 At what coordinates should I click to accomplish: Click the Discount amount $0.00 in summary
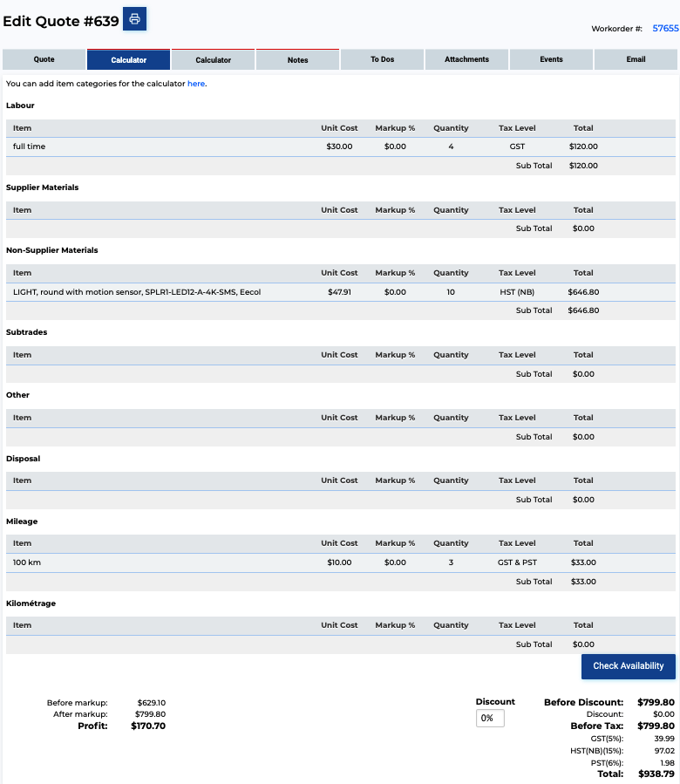pos(663,714)
